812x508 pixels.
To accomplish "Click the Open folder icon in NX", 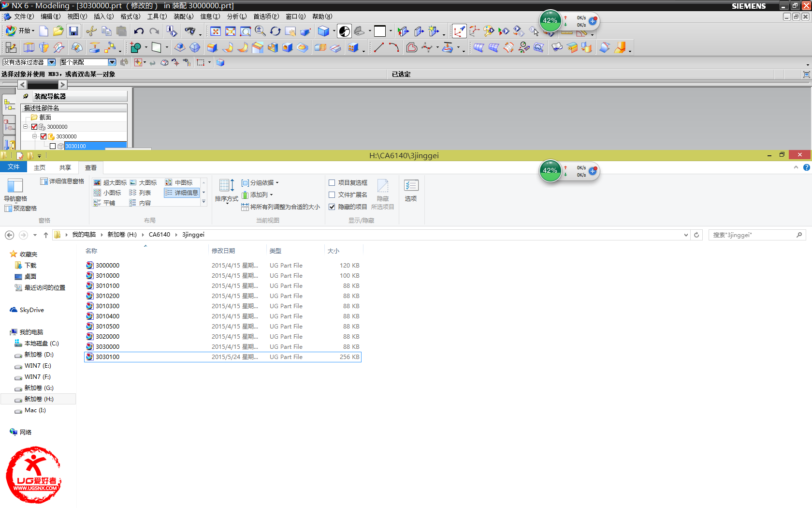I will (x=58, y=31).
